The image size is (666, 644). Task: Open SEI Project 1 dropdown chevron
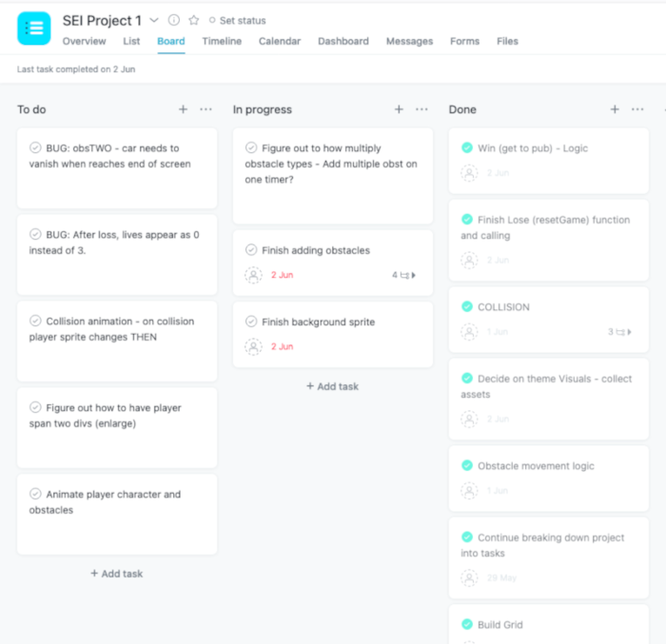click(154, 20)
